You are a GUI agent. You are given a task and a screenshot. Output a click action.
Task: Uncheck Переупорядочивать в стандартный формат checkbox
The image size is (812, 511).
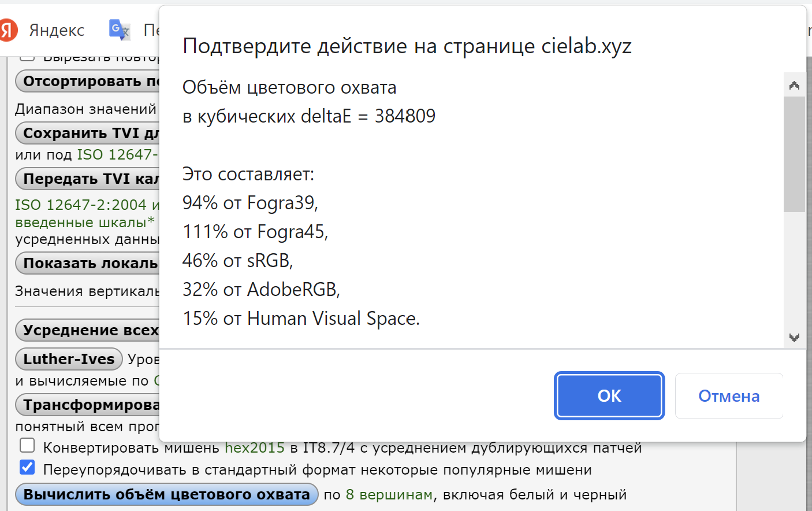click(x=27, y=468)
